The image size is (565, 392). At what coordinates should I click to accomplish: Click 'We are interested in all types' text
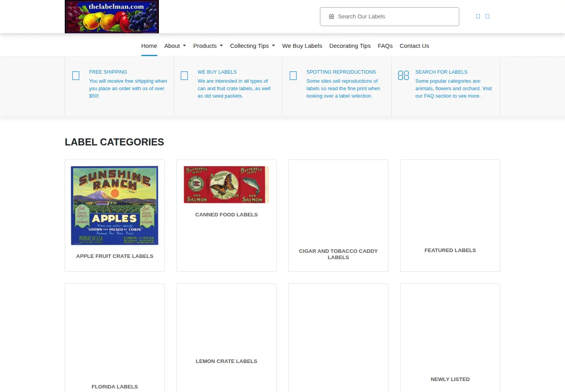click(x=234, y=89)
